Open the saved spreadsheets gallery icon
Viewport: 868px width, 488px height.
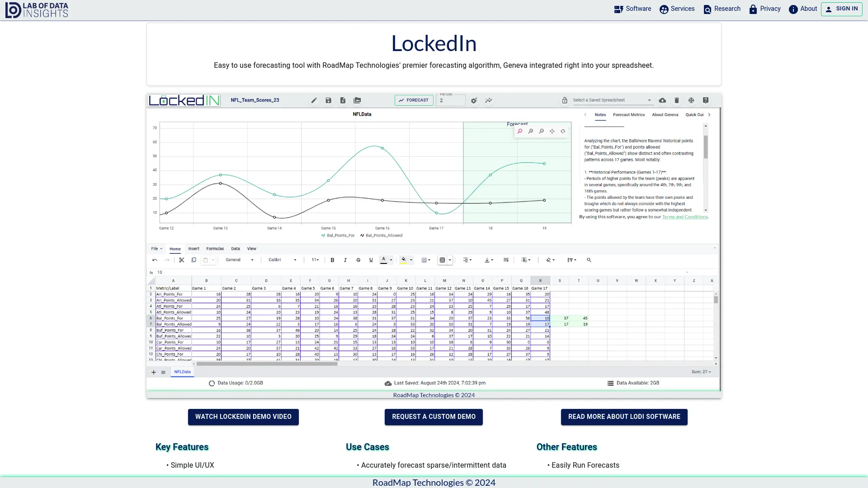point(357,100)
